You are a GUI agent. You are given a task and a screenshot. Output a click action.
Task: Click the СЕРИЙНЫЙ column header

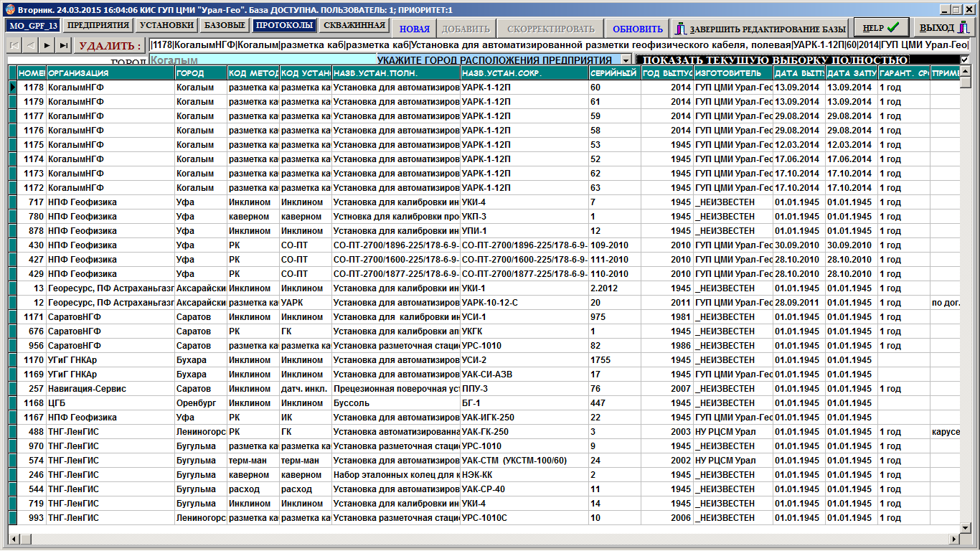click(614, 73)
